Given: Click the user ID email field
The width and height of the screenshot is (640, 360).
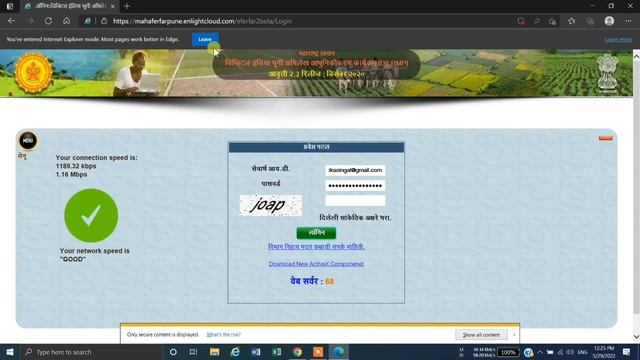Looking at the screenshot, I should [355, 170].
